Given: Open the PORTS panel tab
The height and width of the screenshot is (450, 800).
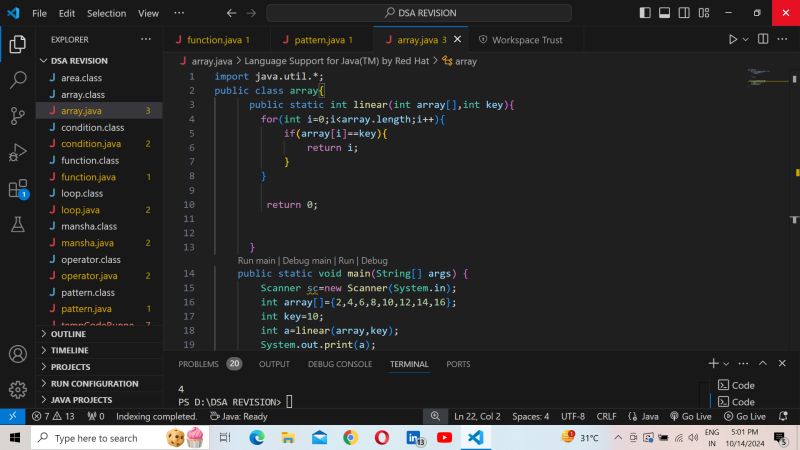Looking at the screenshot, I should (458, 364).
